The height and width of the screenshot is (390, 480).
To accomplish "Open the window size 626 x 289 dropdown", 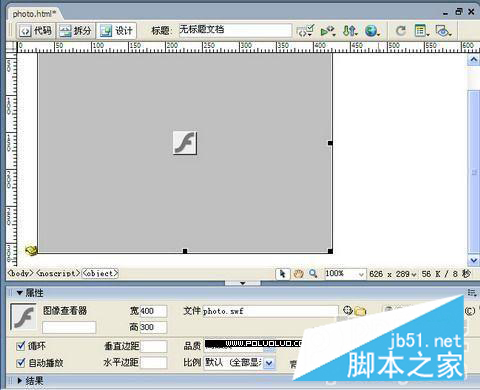I will (393, 274).
